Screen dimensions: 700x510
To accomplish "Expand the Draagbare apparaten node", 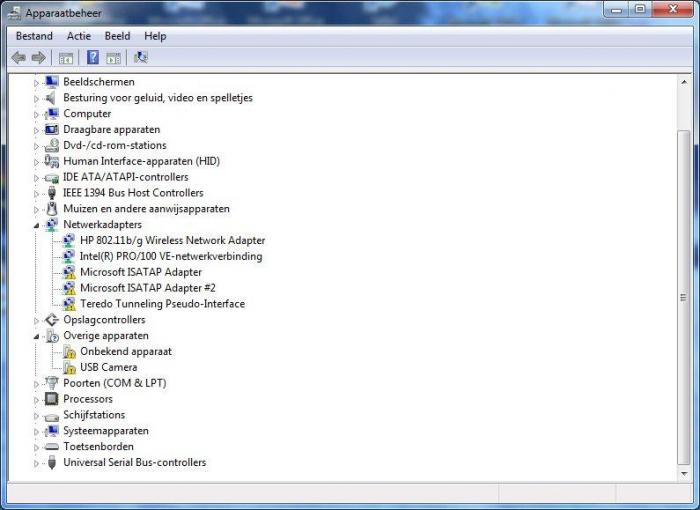I will pyautogui.click(x=37, y=130).
